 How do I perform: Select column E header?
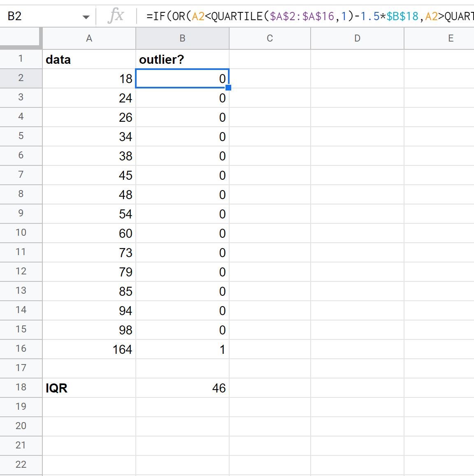point(439,38)
